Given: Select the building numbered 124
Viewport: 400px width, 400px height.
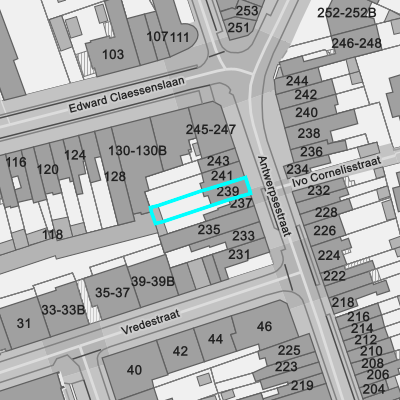Looking at the screenshot, I should click(75, 155).
